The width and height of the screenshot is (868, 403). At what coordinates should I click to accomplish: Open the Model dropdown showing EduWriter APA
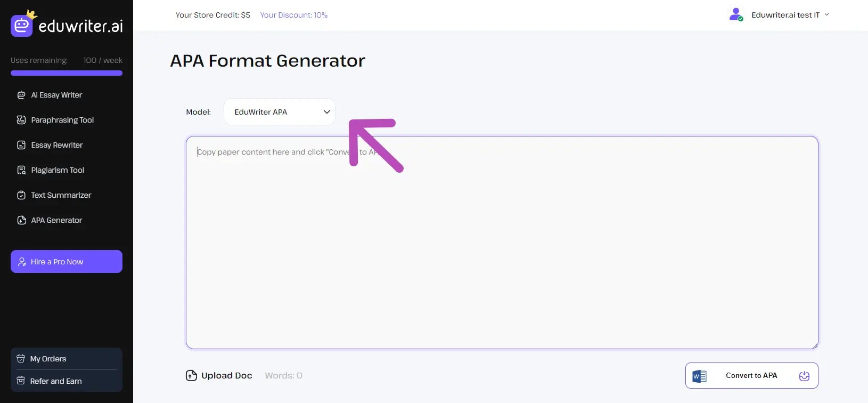click(280, 112)
